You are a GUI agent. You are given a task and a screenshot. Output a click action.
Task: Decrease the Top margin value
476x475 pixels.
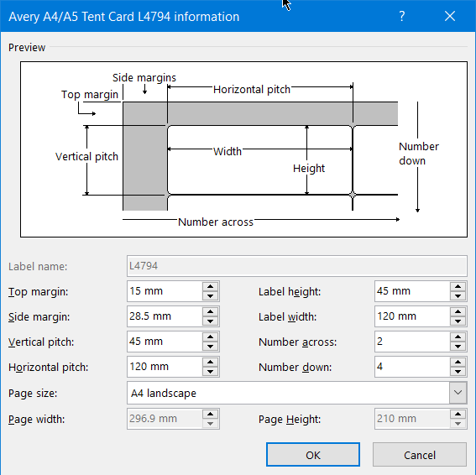pyautogui.click(x=211, y=296)
